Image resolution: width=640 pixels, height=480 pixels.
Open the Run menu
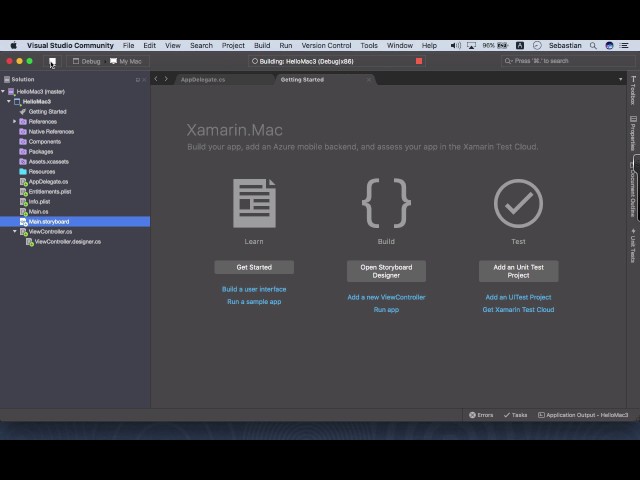(286, 45)
